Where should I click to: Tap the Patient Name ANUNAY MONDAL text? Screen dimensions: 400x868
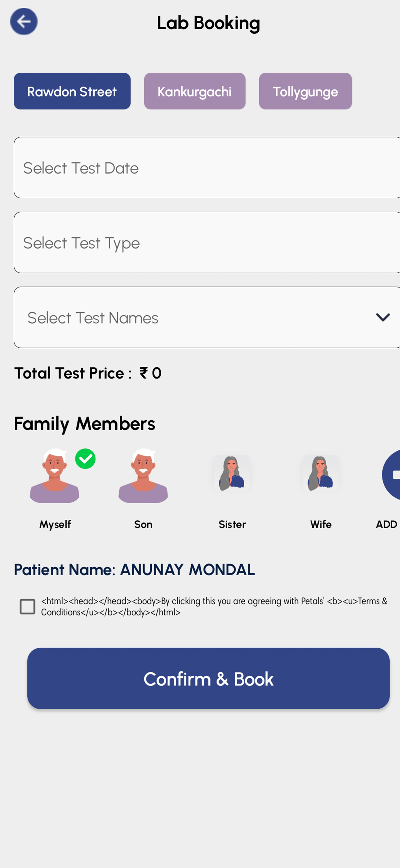point(134,570)
